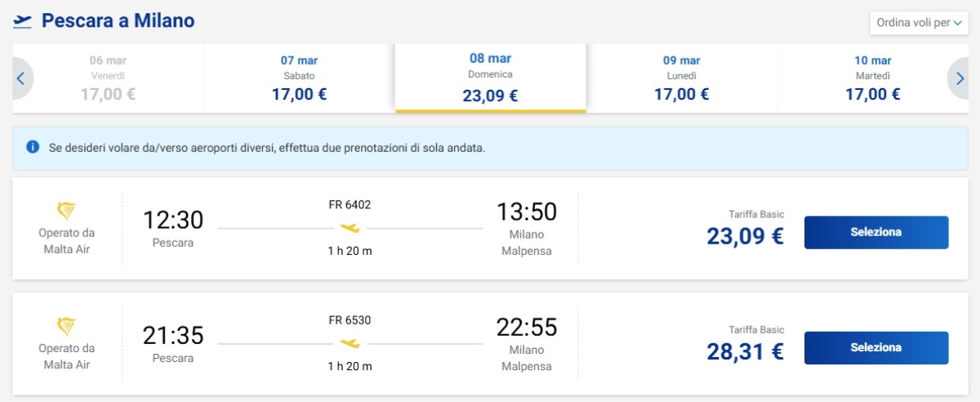980x402 pixels.
Task: Click the 12:30 Pescara departure time
Action: tap(173, 220)
